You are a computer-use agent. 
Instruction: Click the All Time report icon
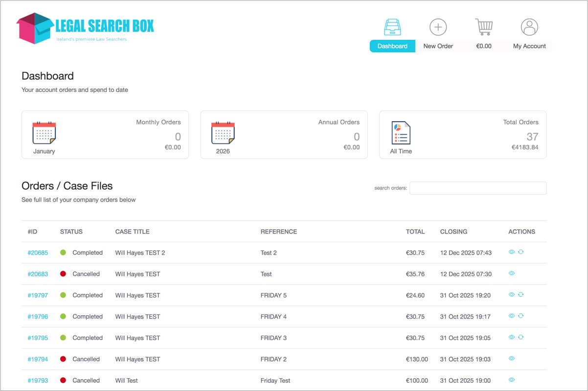(401, 133)
